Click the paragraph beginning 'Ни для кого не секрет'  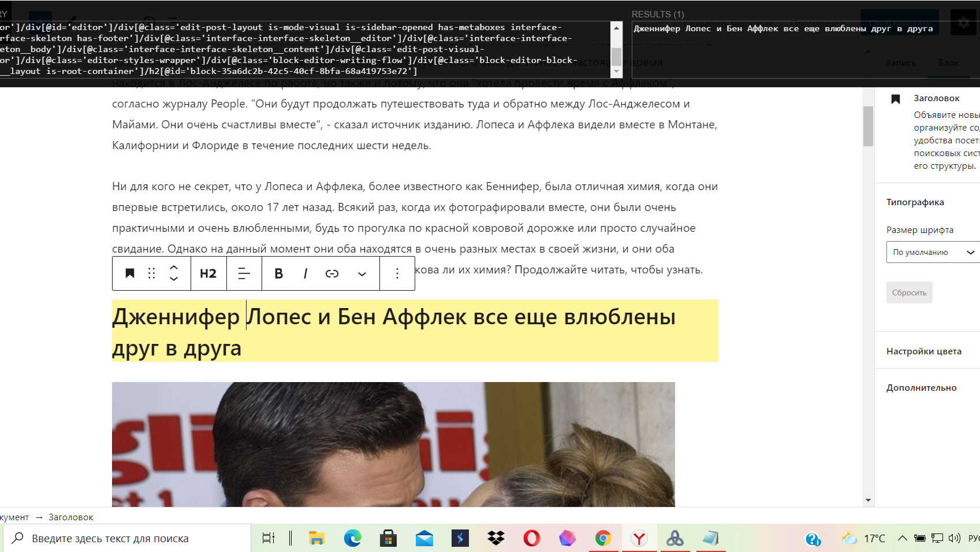(415, 228)
